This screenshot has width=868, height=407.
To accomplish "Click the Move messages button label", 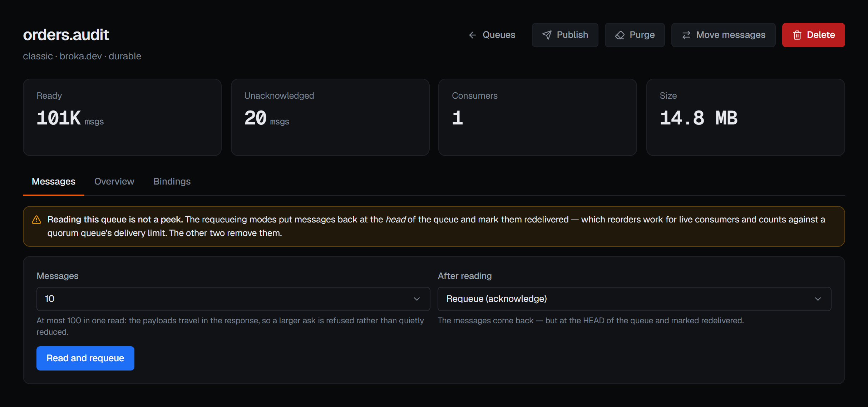I will coord(731,35).
